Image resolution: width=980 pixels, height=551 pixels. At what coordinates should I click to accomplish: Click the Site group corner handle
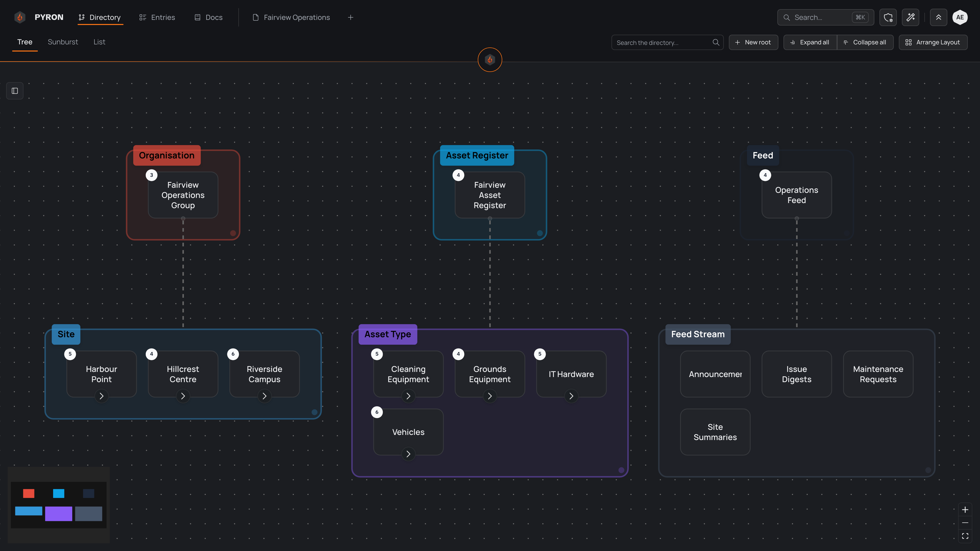coord(314,412)
